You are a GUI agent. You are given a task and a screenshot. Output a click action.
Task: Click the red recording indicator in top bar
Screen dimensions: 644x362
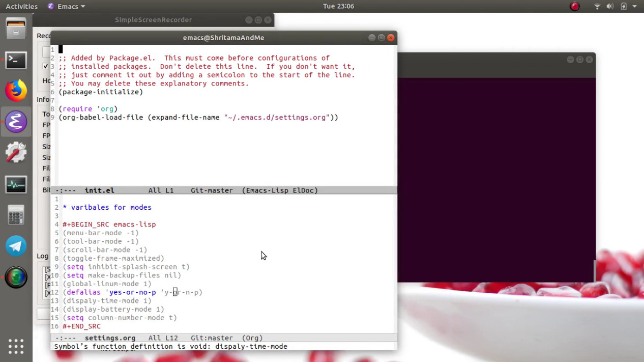tap(575, 6)
